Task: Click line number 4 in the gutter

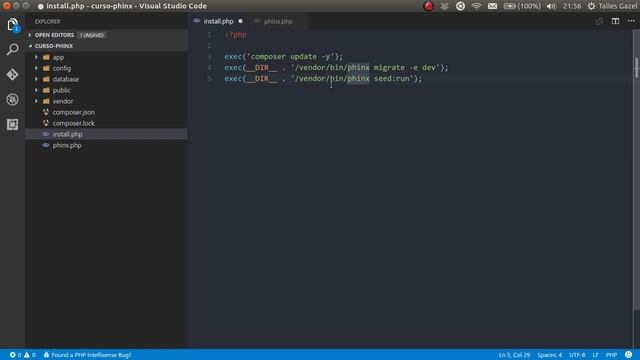Action: (209, 67)
